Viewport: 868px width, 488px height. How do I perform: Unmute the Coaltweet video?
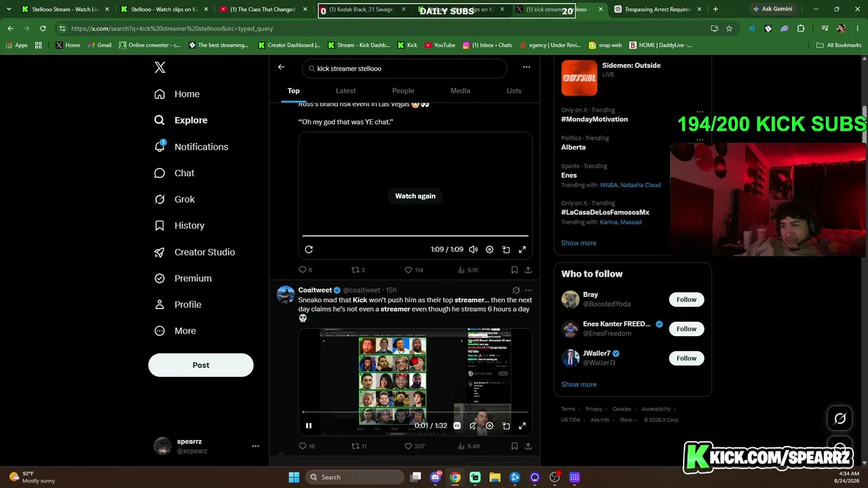pos(473,426)
